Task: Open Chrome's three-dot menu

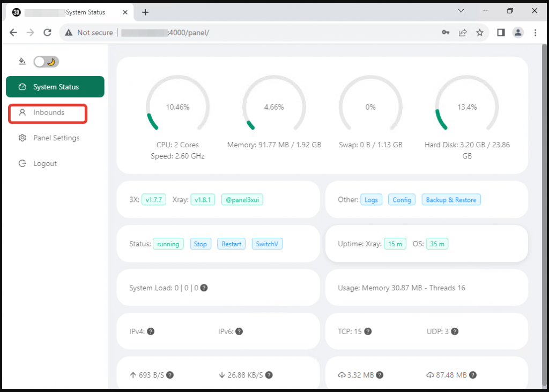Action: [535, 33]
